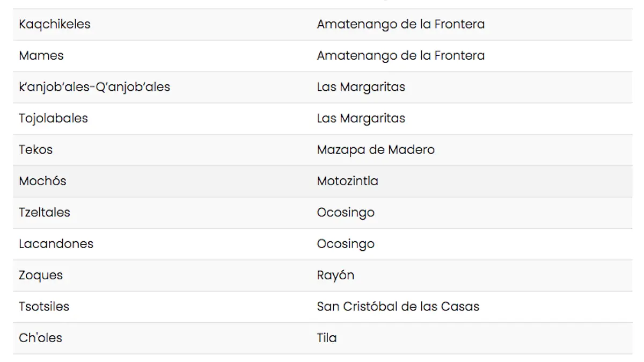Click the Ch'oles cell

tap(40, 338)
